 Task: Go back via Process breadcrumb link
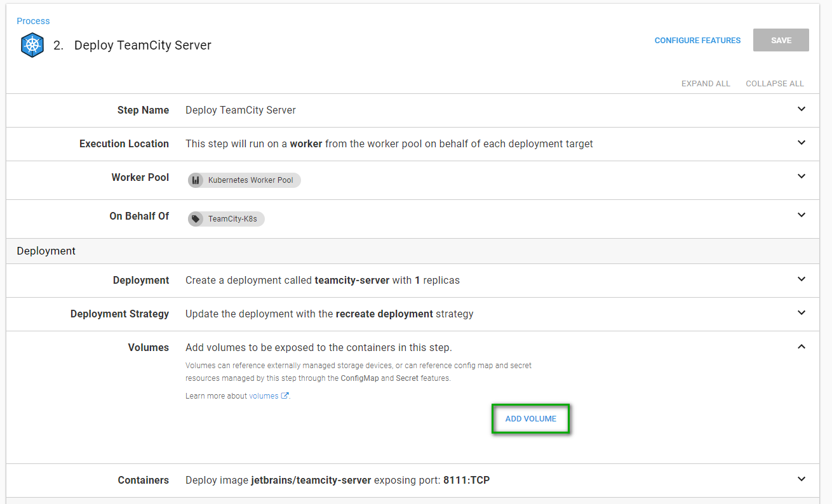pos(33,21)
